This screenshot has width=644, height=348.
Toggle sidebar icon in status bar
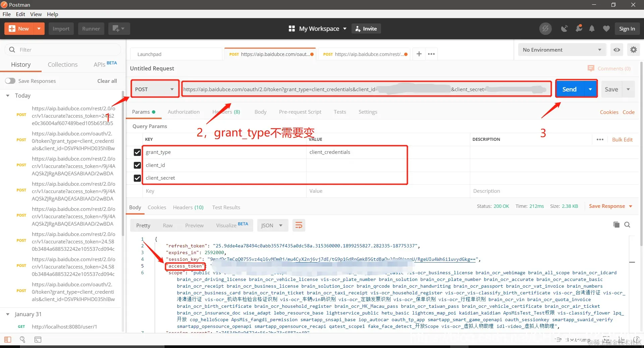(8, 340)
